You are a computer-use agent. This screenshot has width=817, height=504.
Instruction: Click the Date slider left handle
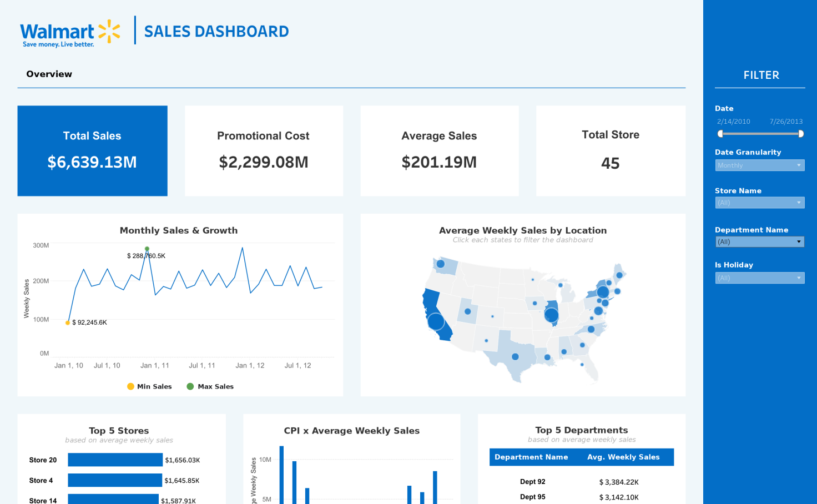[720, 134]
